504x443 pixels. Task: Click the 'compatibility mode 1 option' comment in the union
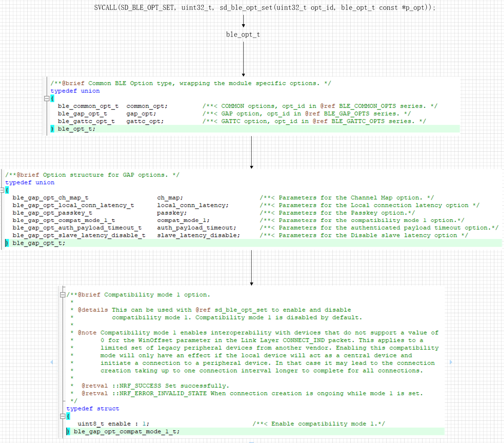point(362,221)
